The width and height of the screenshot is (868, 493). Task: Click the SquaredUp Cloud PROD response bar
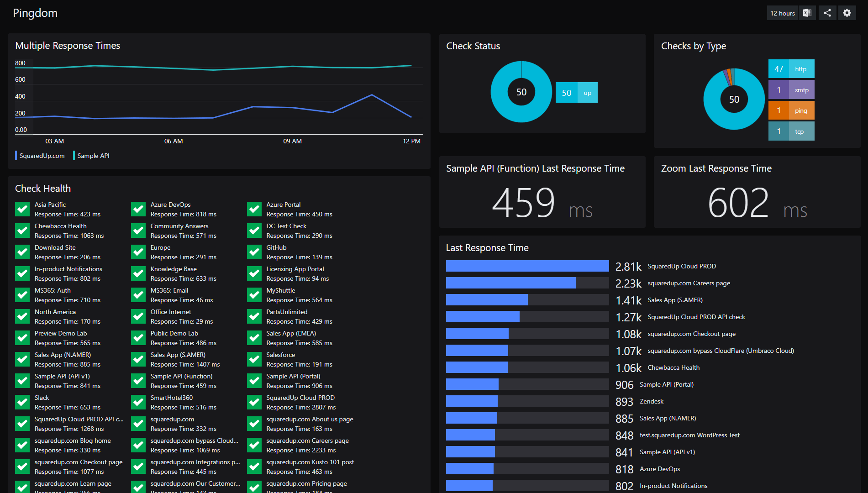point(527,266)
